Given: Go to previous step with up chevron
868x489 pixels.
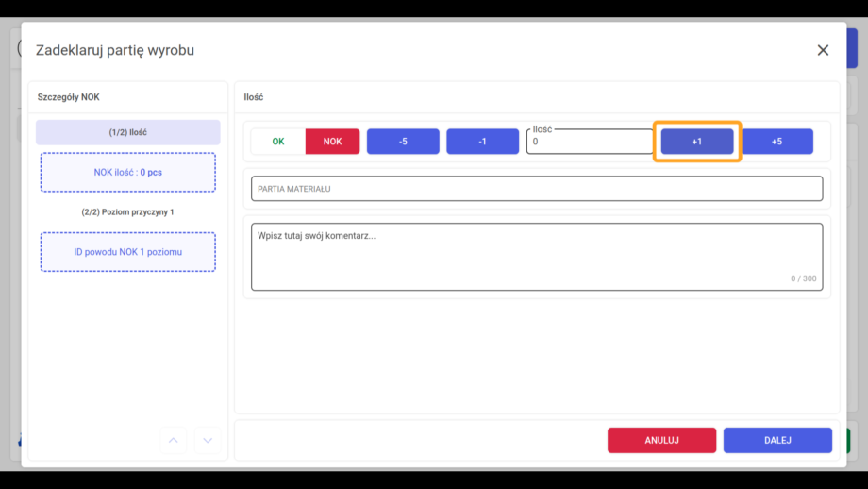Looking at the screenshot, I should coord(174,440).
